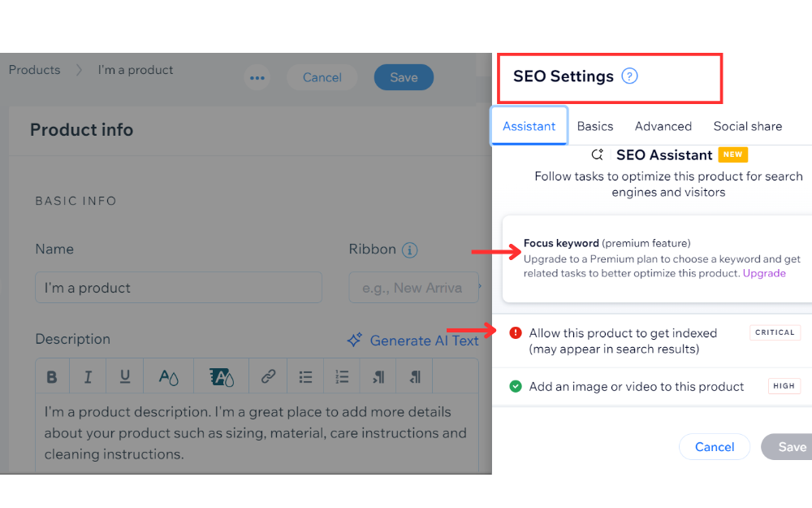Click the SEO Settings help icon
This screenshot has height=508, width=812.
click(629, 76)
